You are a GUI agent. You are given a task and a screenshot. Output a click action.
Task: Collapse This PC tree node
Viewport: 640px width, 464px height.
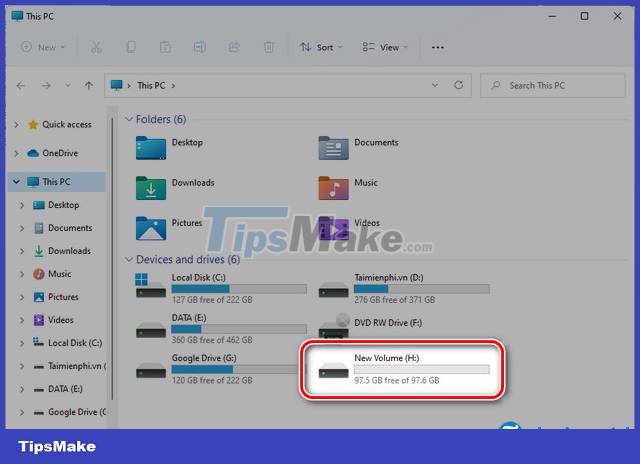[16, 182]
